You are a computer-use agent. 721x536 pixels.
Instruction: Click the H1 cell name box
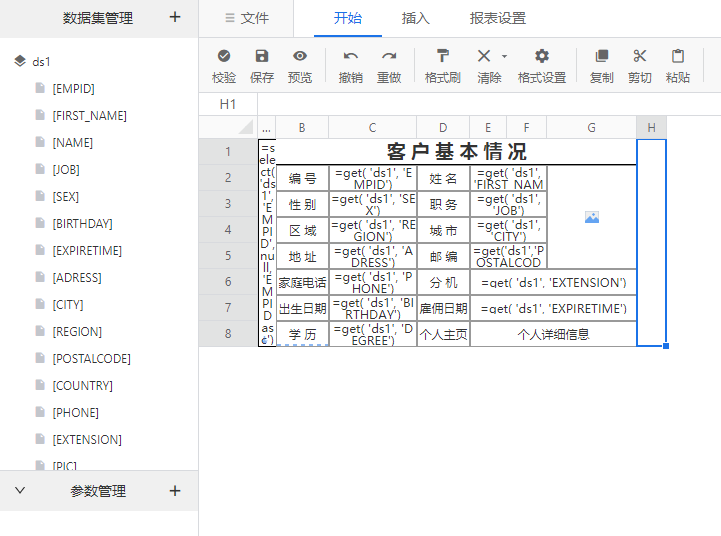click(228, 104)
